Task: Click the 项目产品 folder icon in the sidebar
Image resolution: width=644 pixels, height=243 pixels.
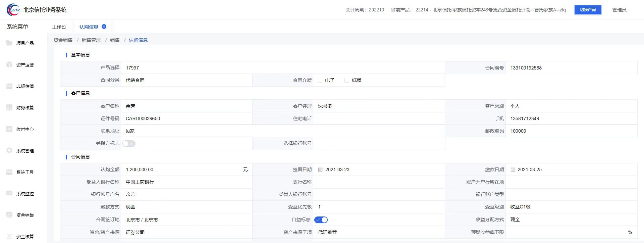Action: pyautogui.click(x=9, y=43)
